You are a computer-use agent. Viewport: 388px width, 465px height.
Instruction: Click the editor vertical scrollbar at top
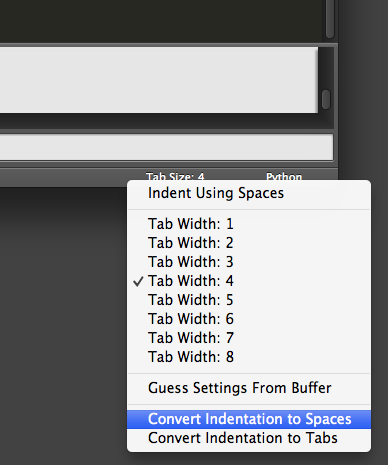(330, 18)
